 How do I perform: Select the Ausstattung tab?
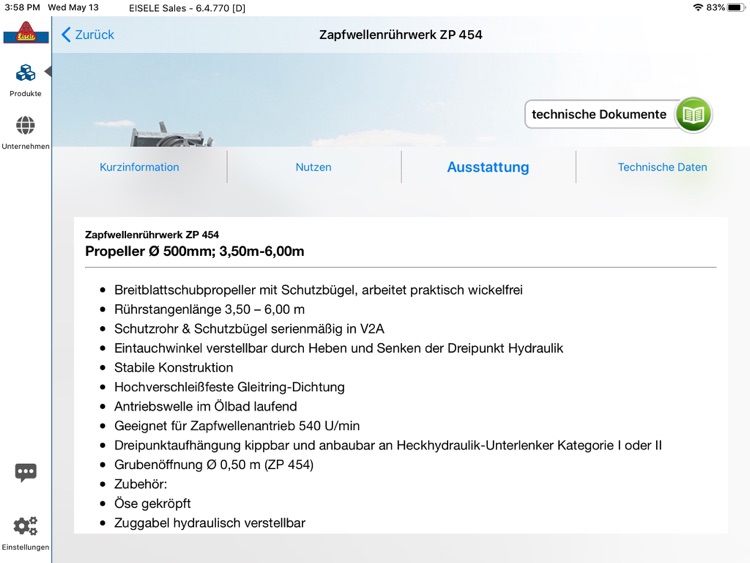[x=488, y=167]
